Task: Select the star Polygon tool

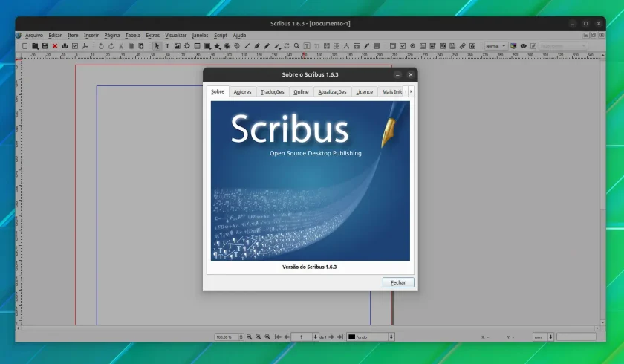Action: coord(217,46)
